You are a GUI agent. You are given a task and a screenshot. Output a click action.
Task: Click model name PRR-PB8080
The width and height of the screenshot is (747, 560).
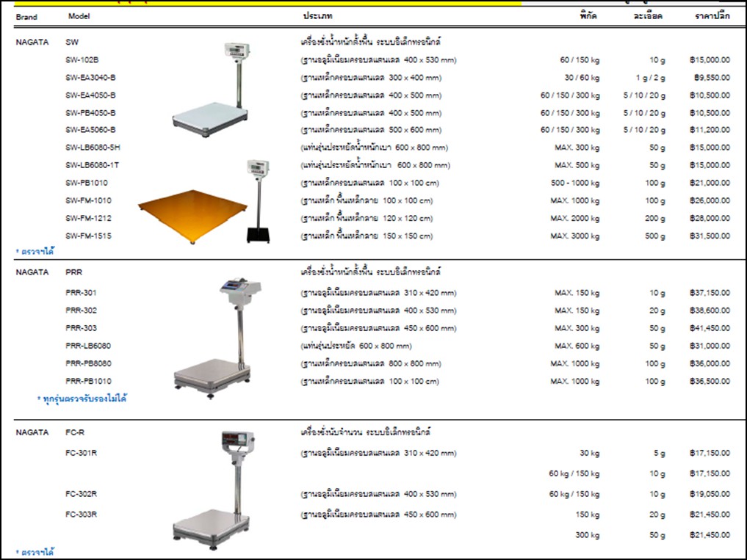[89, 363]
